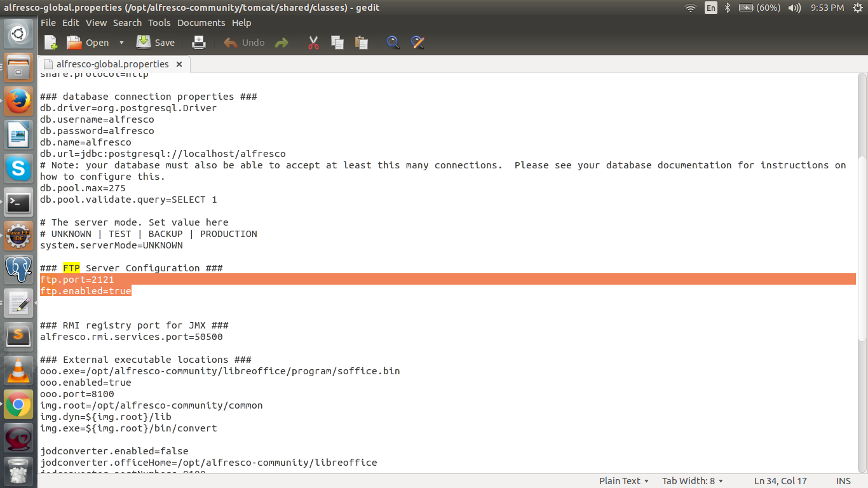
Task: Create a new document with toolbar icon
Action: coord(51,43)
